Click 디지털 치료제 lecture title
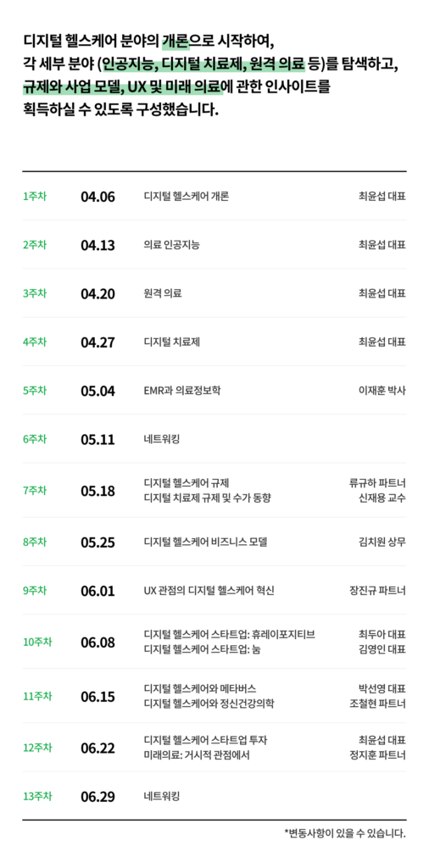The width and height of the screenshot is (429, 868). [x=171, y=342]
